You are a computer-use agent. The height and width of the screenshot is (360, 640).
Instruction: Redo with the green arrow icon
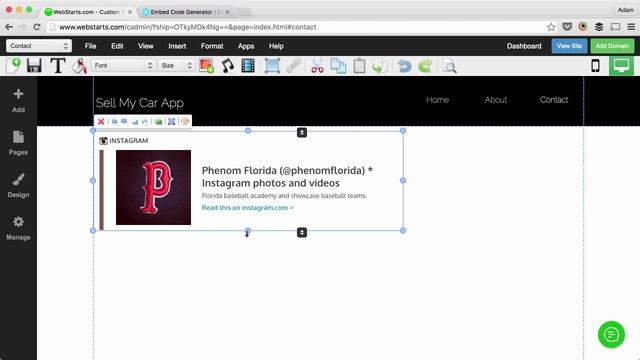[x=425, y=66]
